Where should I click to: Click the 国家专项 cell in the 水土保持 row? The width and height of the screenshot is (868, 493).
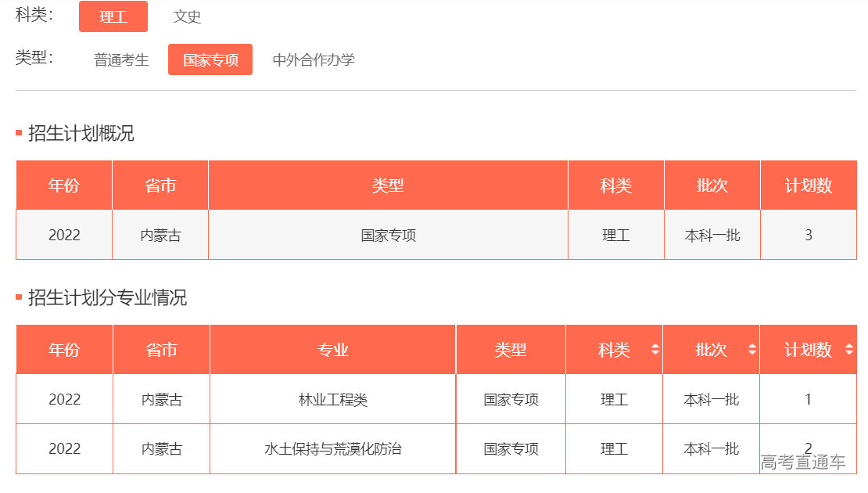[511, 448]
